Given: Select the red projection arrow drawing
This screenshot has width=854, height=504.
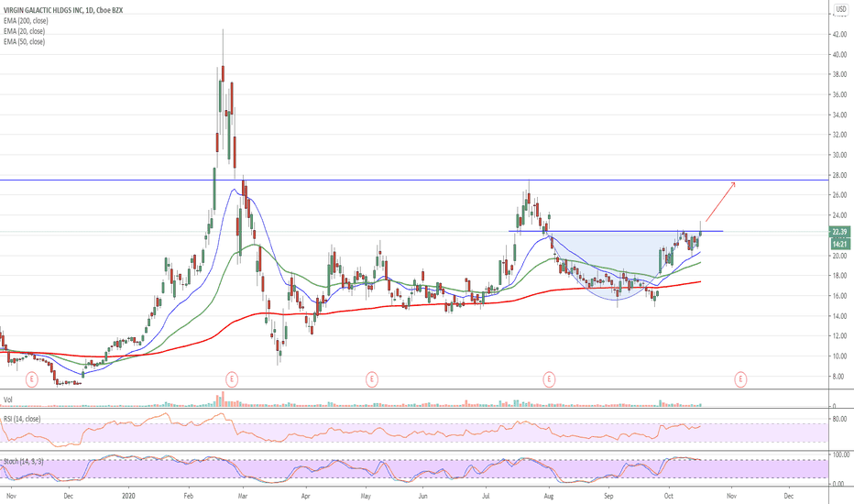Looking at the screenshot, I should click(720, 202).
